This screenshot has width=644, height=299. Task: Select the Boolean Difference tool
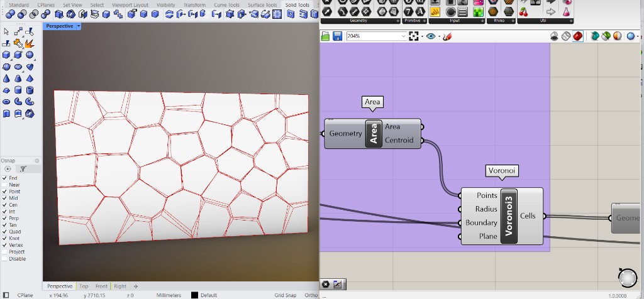[23, 14]
